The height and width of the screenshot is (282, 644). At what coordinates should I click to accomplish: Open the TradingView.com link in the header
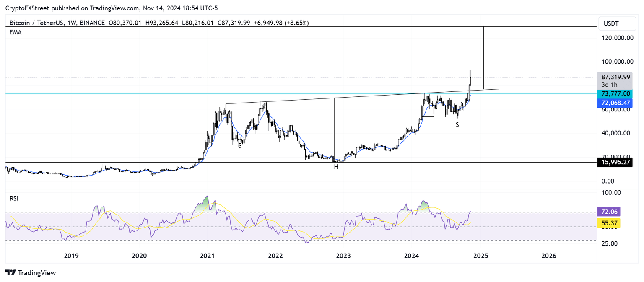coord(114,8)
